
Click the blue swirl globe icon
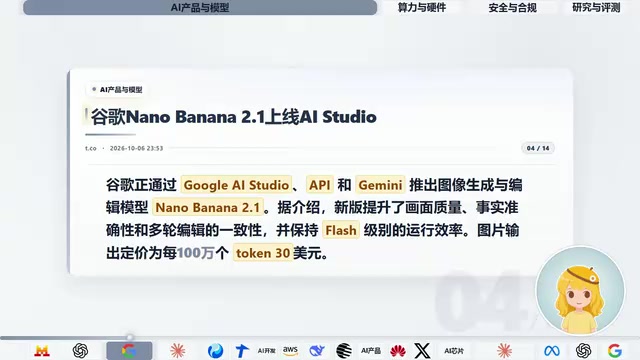click(x=215, y=351)
